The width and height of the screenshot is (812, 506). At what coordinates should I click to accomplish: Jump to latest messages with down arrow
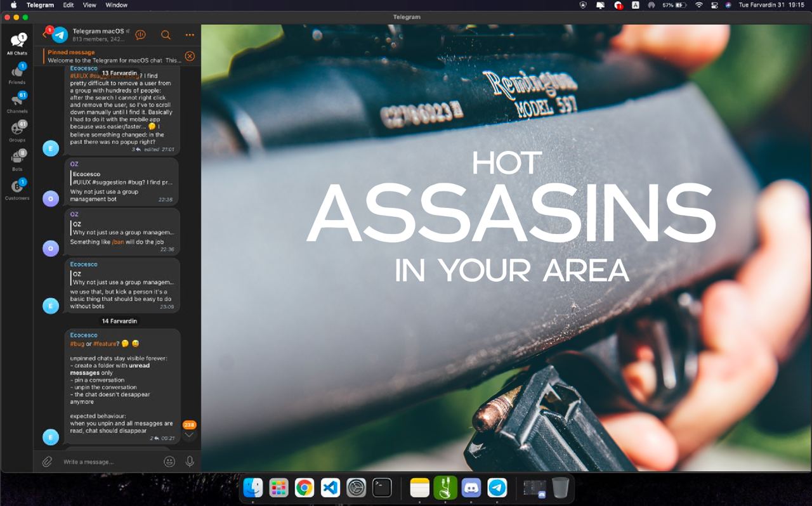coord(189,435)
